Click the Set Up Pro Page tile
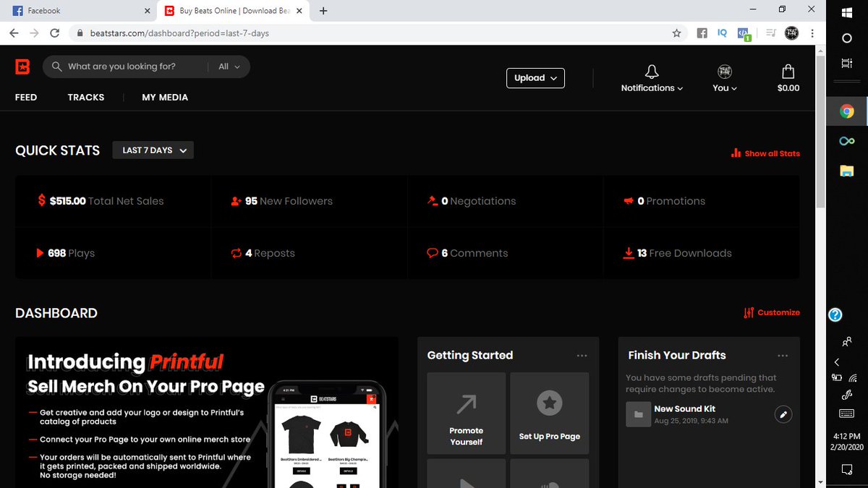The image size is (868, 488). click(550, 413)
